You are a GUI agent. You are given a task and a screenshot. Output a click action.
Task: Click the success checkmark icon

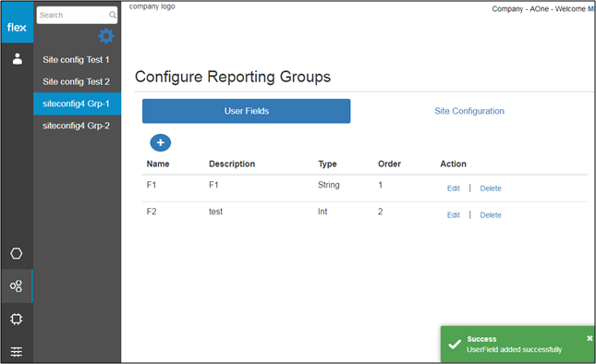455,345
